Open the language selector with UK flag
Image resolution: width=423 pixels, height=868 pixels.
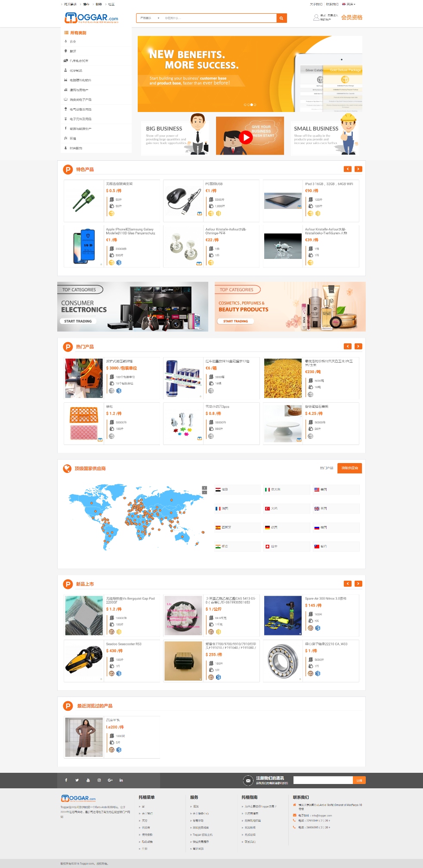[x=349, y=4]
